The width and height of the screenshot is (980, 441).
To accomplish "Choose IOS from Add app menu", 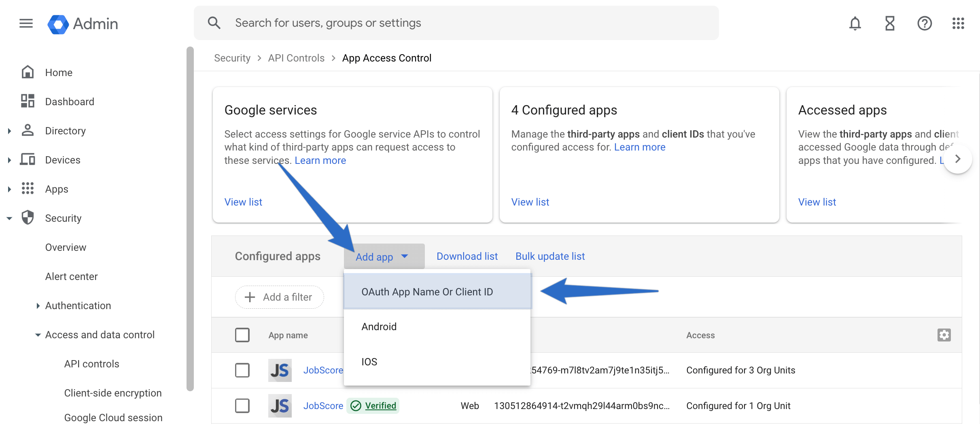I will pyautogui.click(x=437, y=362).
